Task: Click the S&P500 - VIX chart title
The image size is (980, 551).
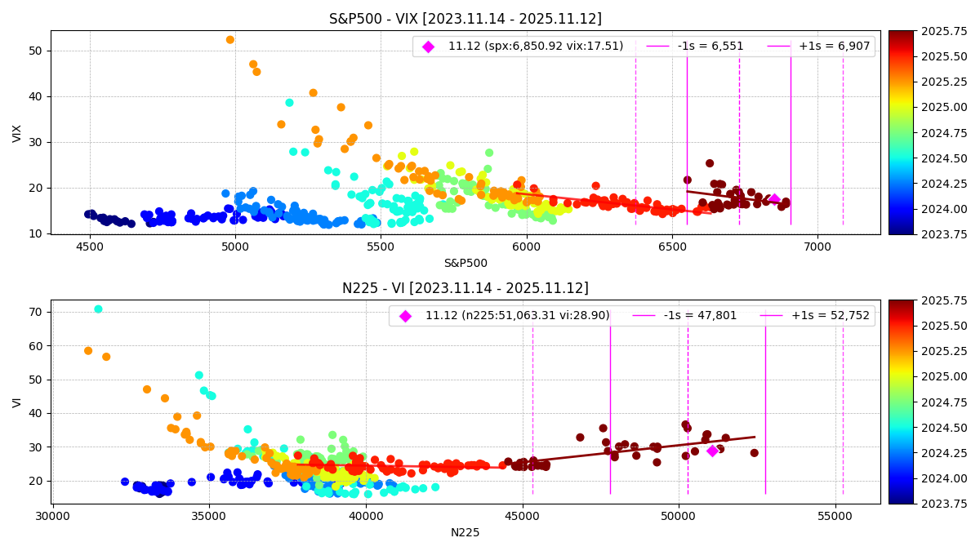Action: pyautogui.click(x=465, y=19)
